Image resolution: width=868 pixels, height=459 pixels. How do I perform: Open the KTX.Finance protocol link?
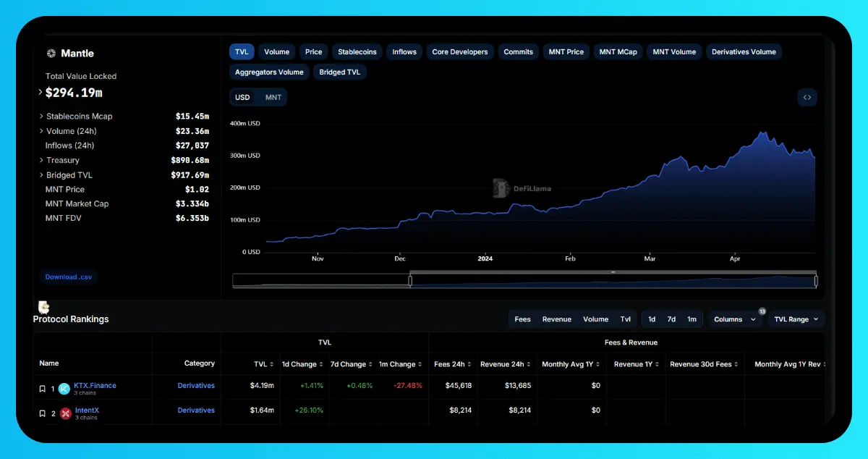(95, 386)
